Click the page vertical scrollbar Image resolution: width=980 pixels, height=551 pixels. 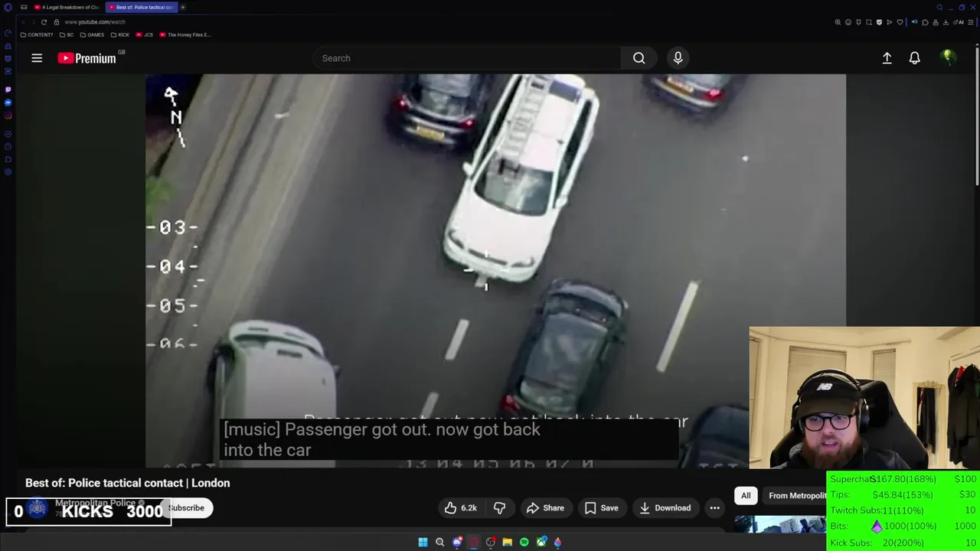click(x=977, y=115)
